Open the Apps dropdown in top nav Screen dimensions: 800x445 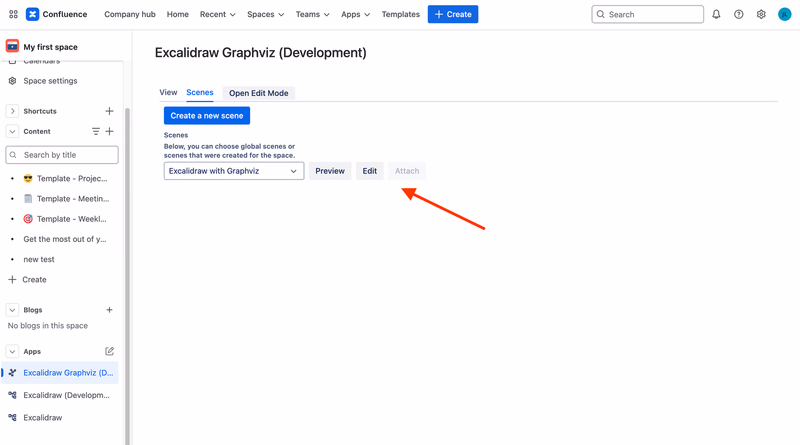pos(356,14)
